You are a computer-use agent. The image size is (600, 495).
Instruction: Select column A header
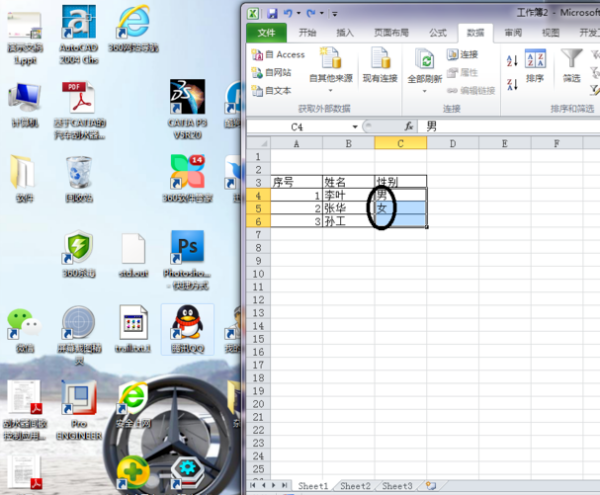pyautogui.click(x=296, y=143)
